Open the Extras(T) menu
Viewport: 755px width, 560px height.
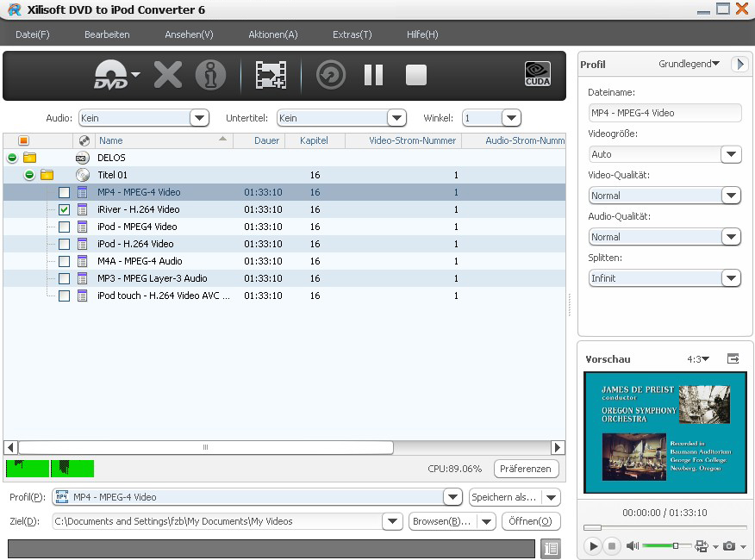[x=352, y=34]
